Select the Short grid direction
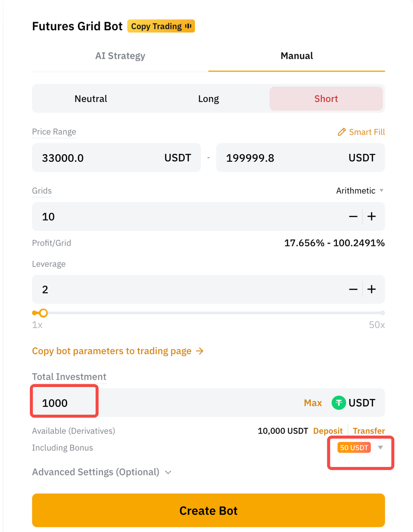 [x=326, y=99]
